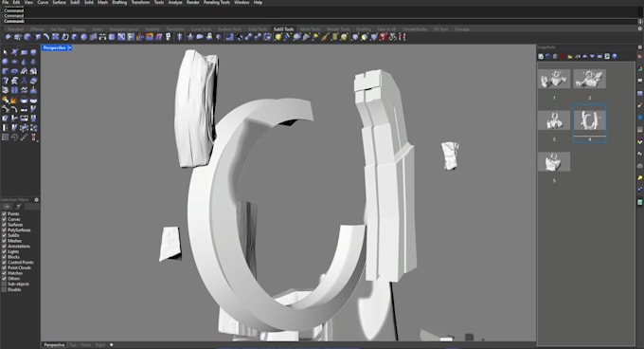
Task: Select the arrow pointer tool in left toolbar
Action: coord(5,52)
